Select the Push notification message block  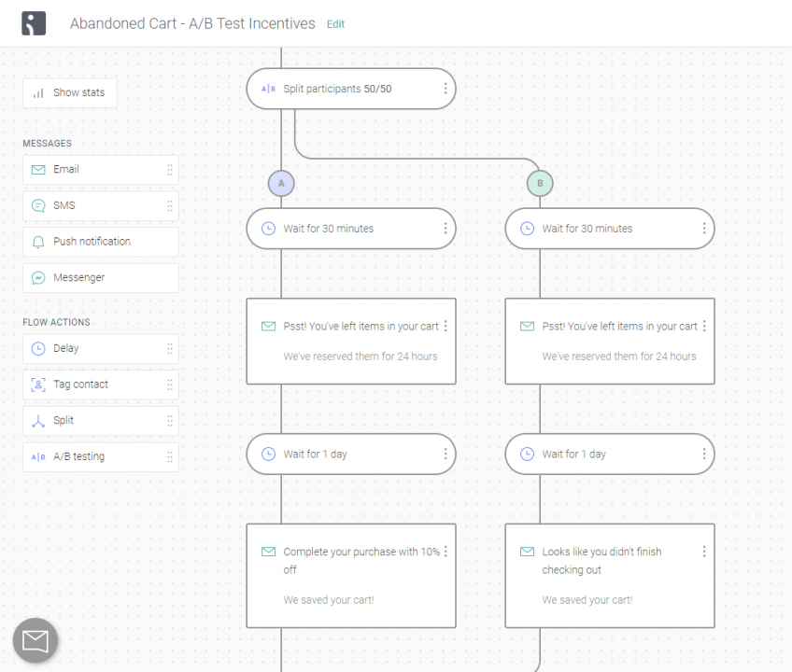101,242
